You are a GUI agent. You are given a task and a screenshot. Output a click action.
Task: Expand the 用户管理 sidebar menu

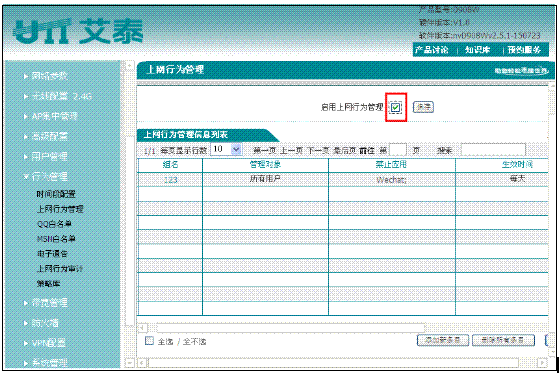tap(49, 156)
